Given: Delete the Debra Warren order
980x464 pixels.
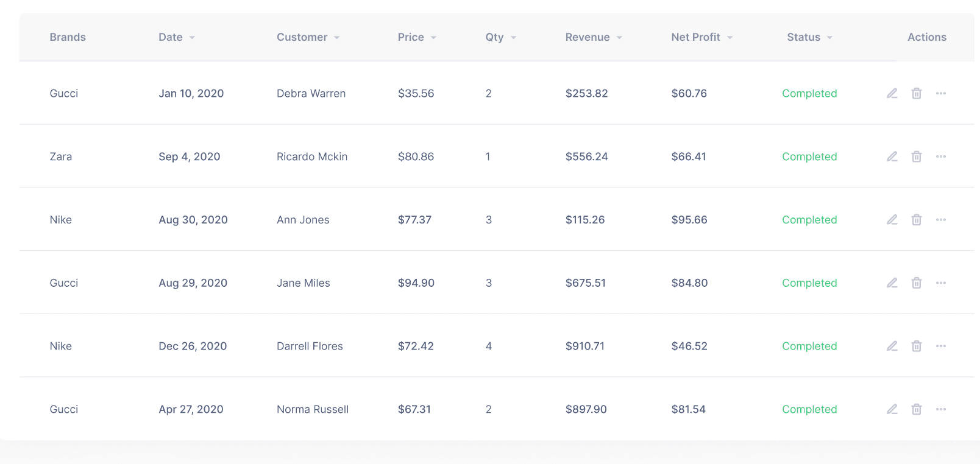Looking at the screenshot, I should point(917,93).
